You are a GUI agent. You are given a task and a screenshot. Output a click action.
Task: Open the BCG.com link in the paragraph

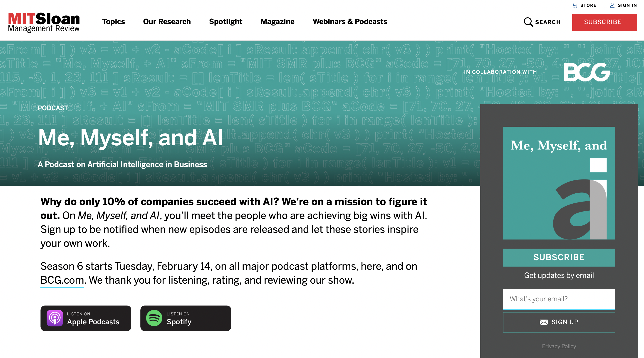click(x=62, y=280)
